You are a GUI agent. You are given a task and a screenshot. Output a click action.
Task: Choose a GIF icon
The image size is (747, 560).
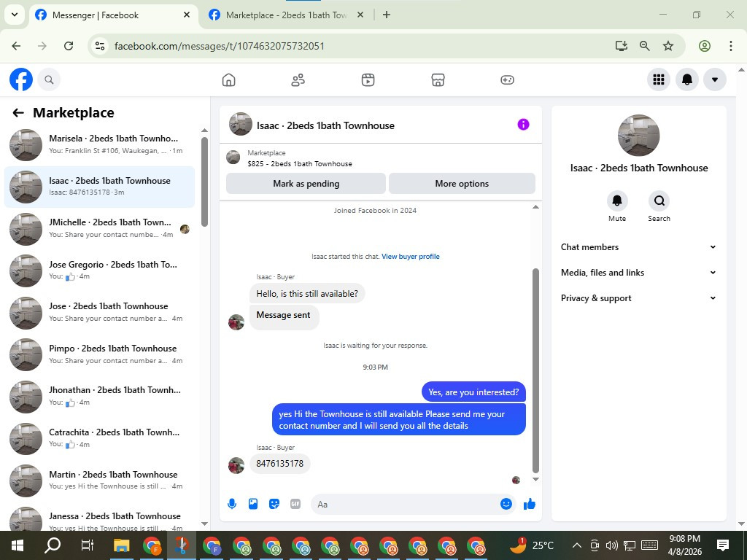click(x=295, y=504)
